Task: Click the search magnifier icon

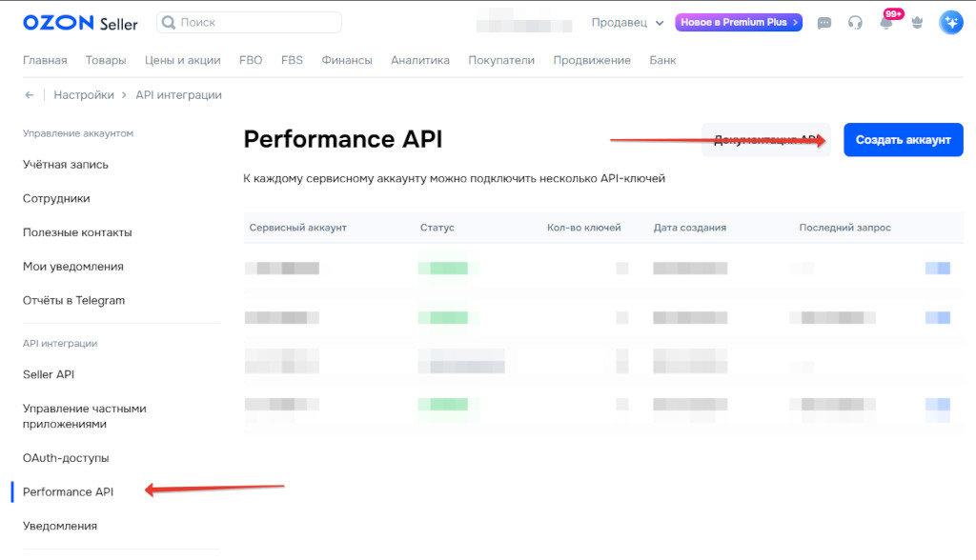Action: [x=169, y=23]
